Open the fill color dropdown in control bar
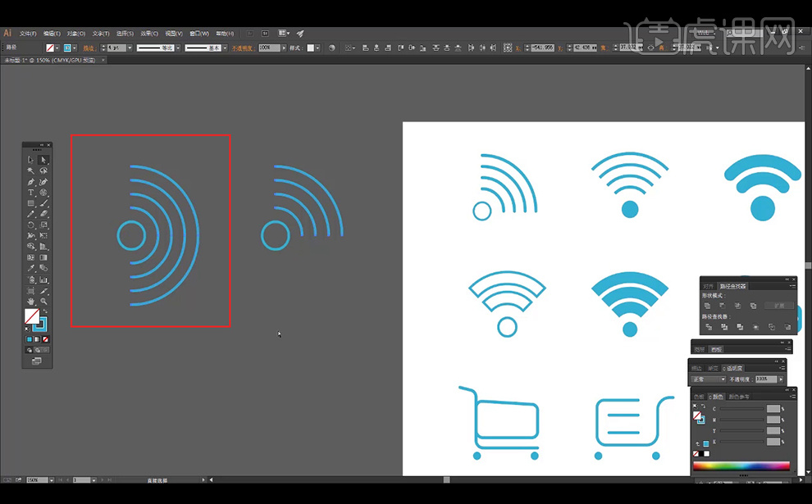Viewport: 812px width, 504px height. click(x=58, y=48)
